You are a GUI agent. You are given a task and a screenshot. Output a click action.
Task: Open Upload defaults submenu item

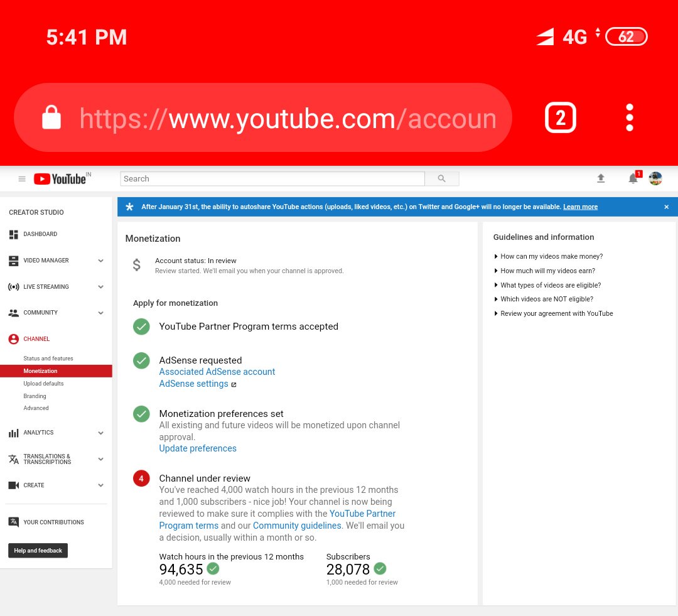click(x=43, y=384)
